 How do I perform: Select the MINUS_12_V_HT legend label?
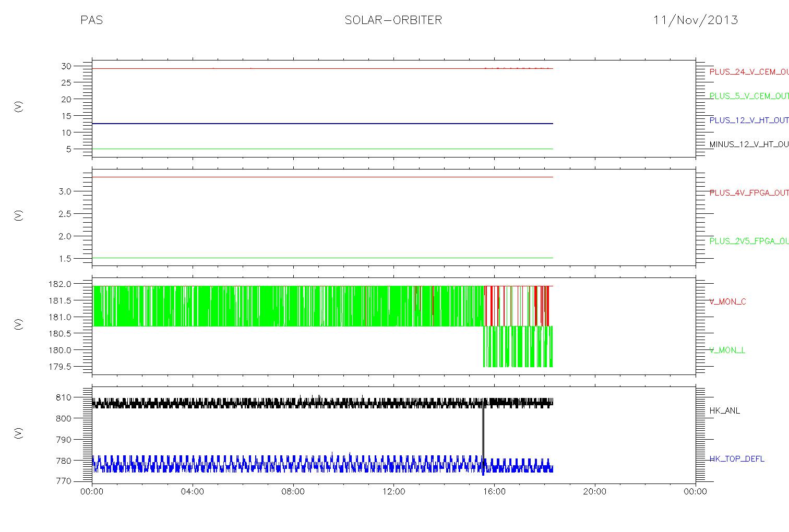pyautogui.click(x=749, y=144)
